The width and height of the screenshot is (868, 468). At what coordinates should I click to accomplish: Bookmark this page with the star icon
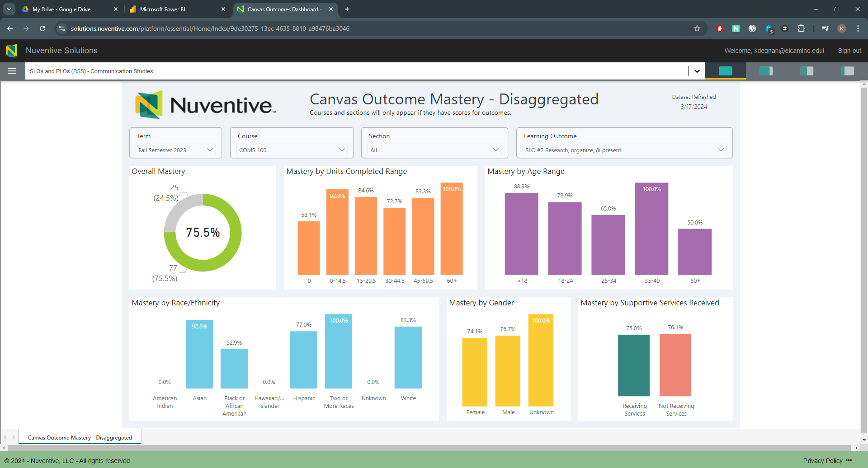click(697, 28)
